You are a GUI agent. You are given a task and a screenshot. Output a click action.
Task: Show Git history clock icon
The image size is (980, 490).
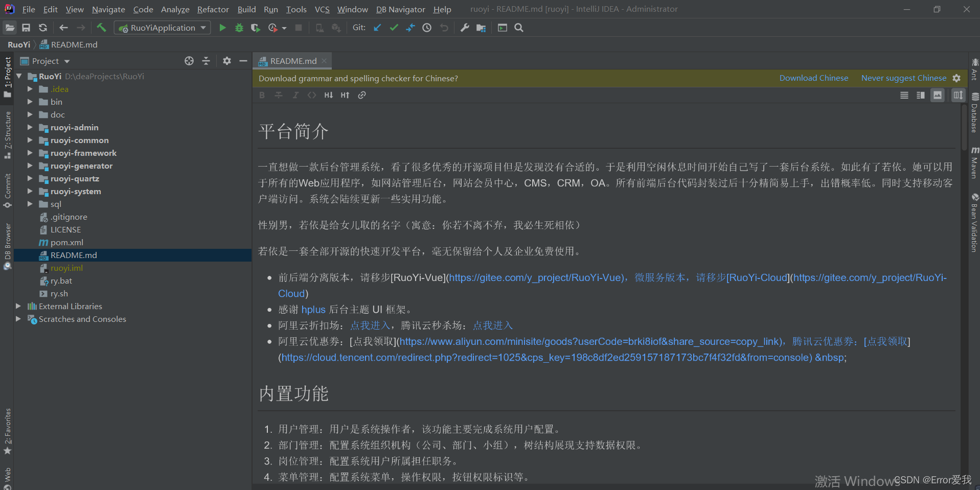click(x=427, y=28)
